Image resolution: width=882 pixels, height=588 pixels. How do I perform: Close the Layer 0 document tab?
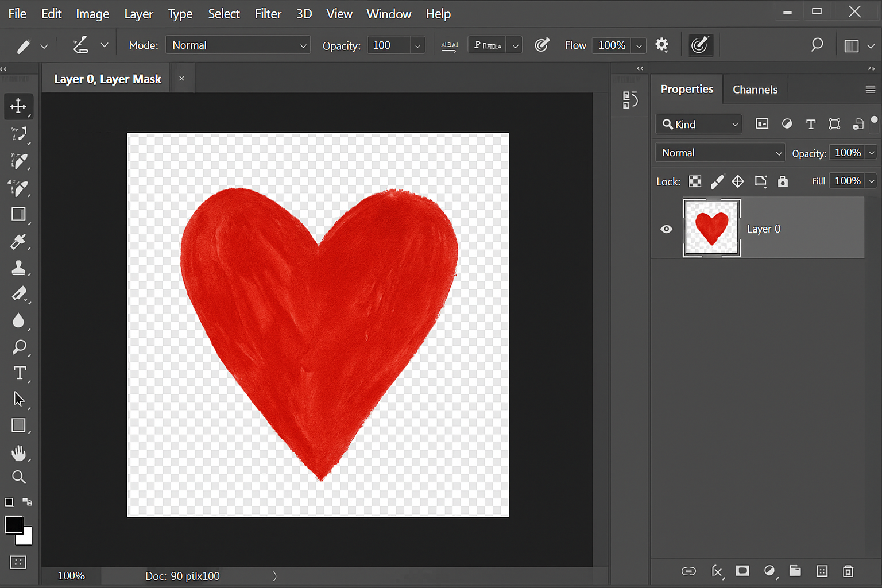(181, 79)
